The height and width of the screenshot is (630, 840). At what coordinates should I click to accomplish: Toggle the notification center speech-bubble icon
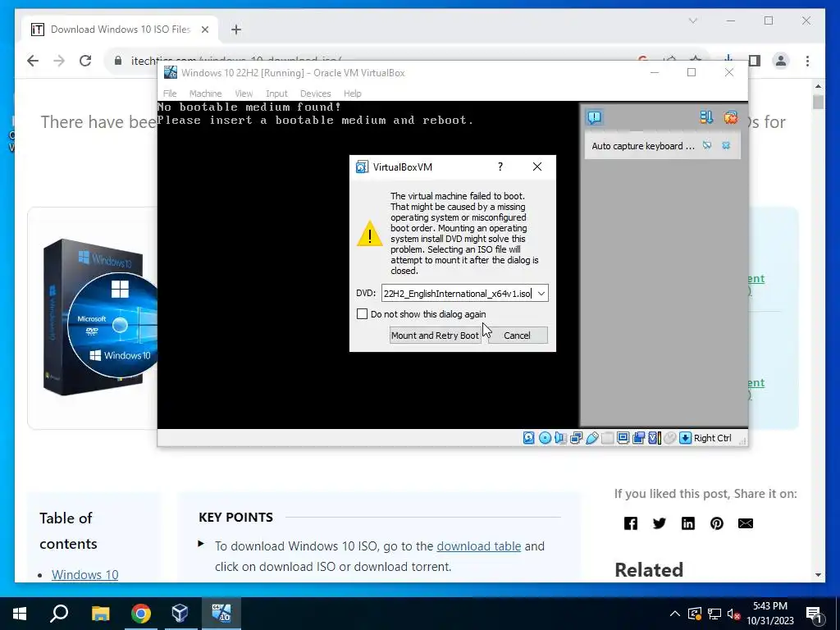click(x=595, y=117)
